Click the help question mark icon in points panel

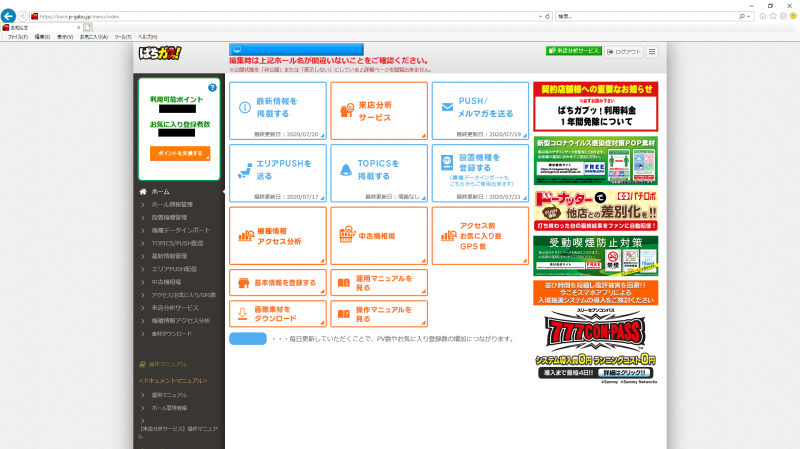click(x=212, y=88)
